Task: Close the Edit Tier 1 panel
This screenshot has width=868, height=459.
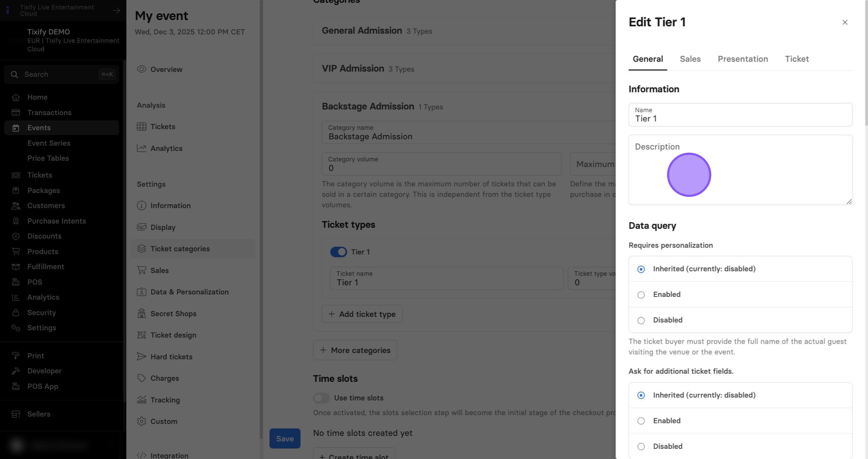Action: tap(845, 22)
